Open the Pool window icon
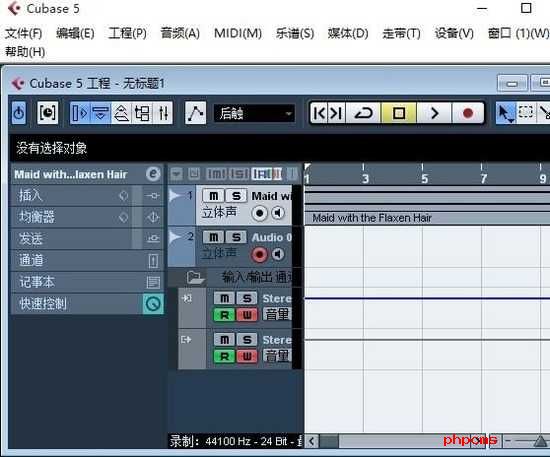This screenshot has height=457, width=550. click(x=142, y=113)
